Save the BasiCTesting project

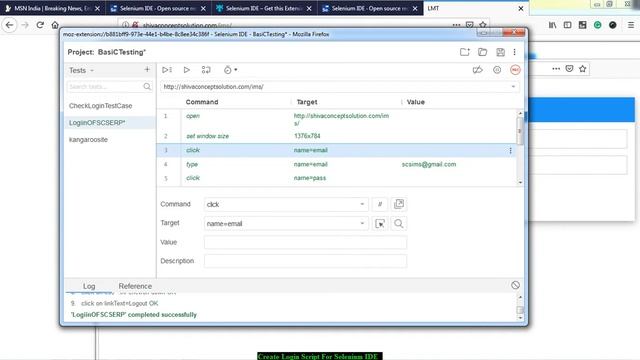tap(500, 52)
